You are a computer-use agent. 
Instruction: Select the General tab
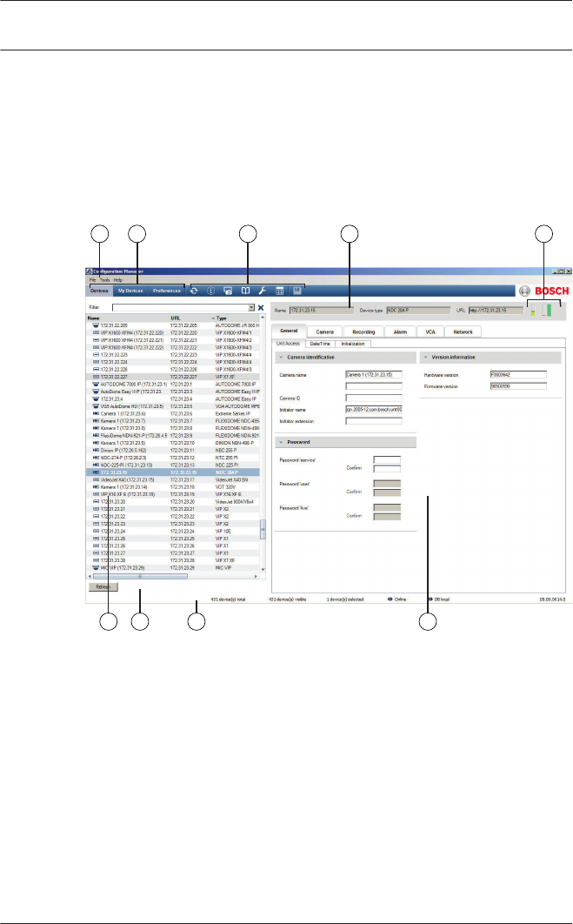pyautogui.click(x=289, y=331)
